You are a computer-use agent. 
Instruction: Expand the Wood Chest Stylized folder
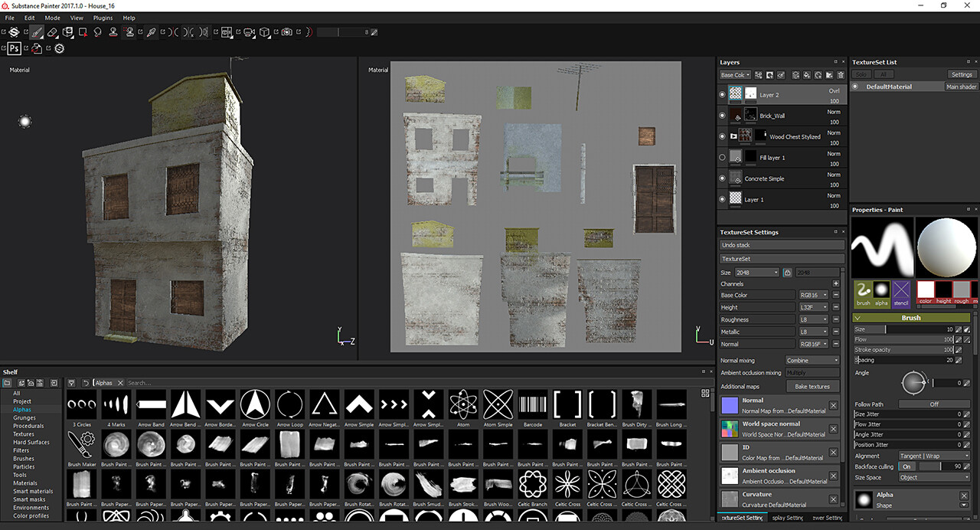click(733, 136)
